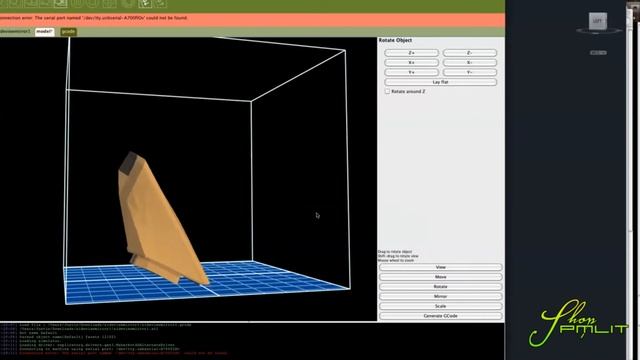Click the view cube in the dark window
Image resolution: width=640 pixels, height=360 pixels.
598,21
